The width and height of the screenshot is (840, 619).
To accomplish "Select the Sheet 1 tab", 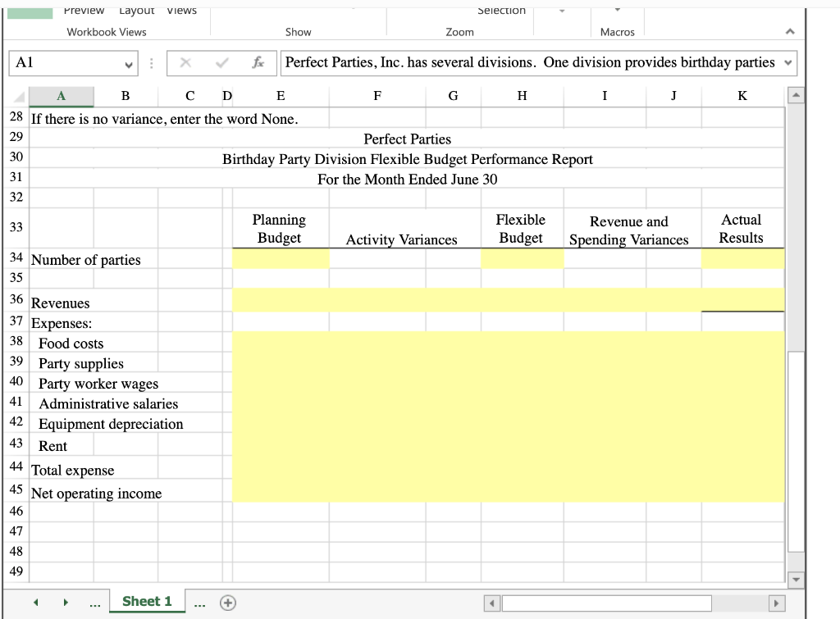I will [x=148, y=601].
